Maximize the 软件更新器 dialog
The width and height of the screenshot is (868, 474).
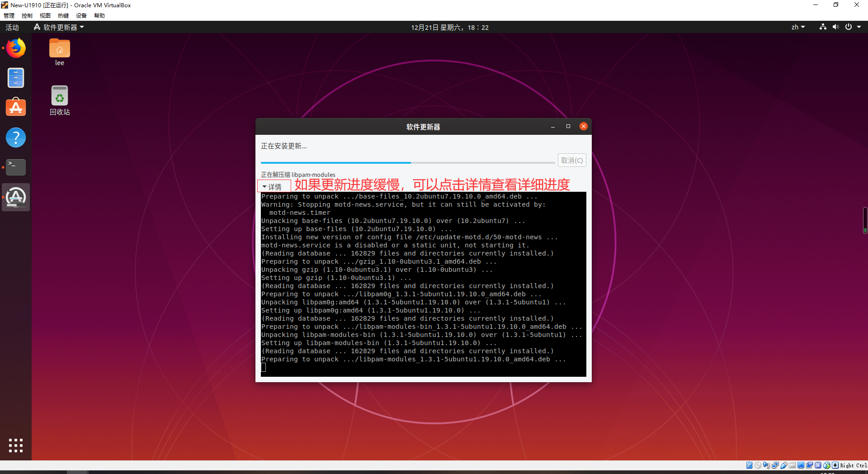click(568, 126)
